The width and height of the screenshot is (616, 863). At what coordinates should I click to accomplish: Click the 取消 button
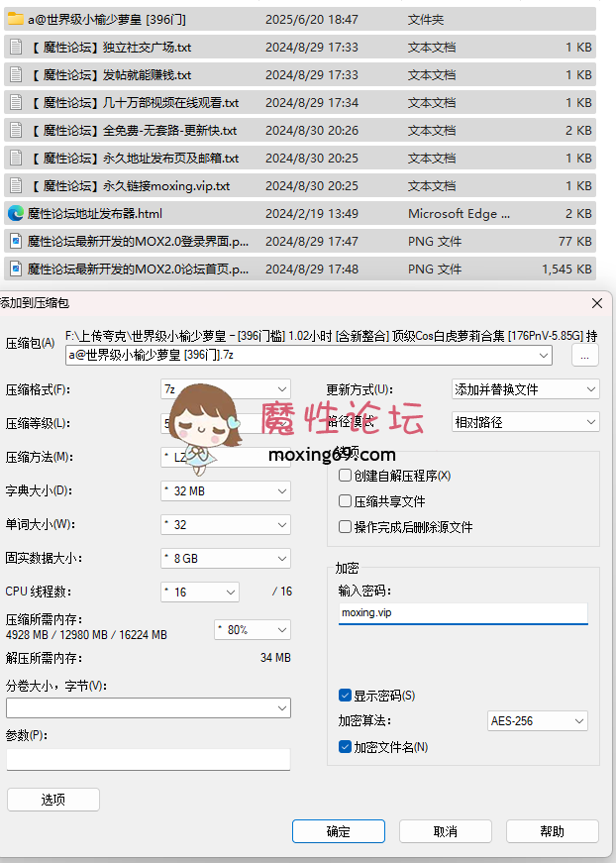[x=445, y=831]
